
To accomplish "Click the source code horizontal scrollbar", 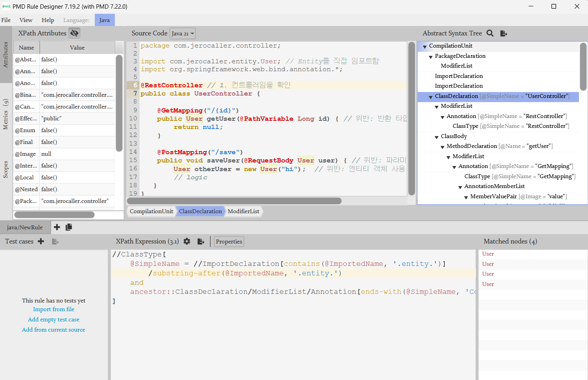I will (x=234, y=201).
